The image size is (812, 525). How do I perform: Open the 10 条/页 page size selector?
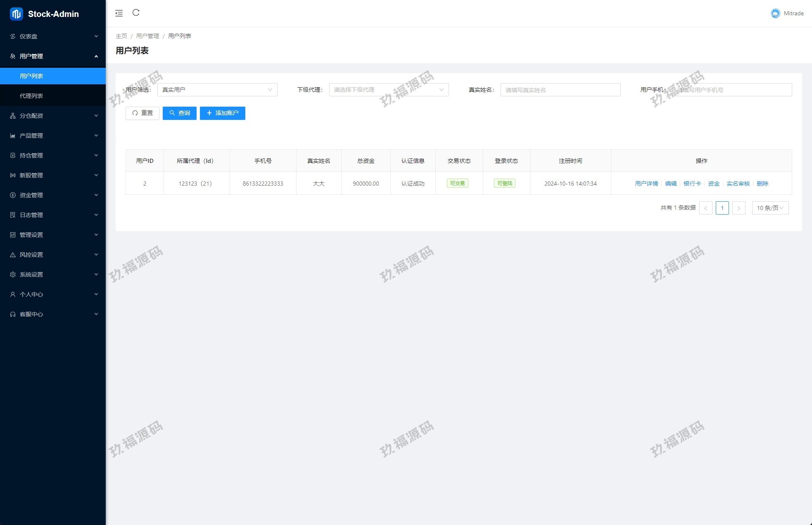click(x=770, y=208)
